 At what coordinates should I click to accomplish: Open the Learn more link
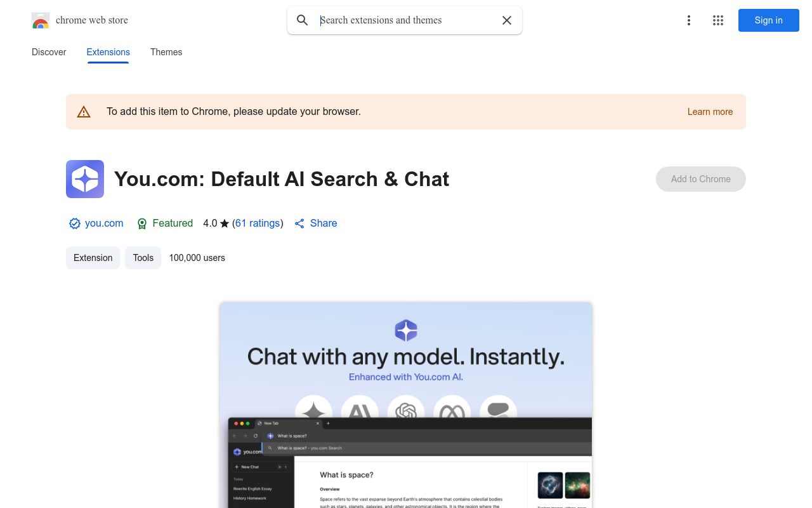tap(710, 112)
